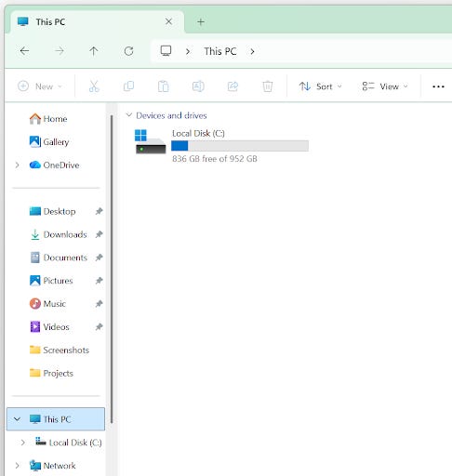Viewport: 452px width, 476px height.
Task: Collapse the Devices and drives section
Action: coord(129,115)
